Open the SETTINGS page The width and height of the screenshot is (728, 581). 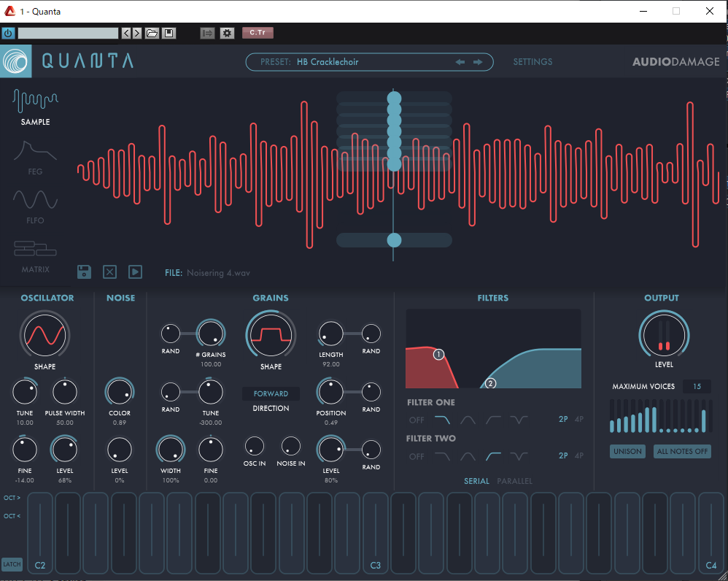(x=533, y=62)
